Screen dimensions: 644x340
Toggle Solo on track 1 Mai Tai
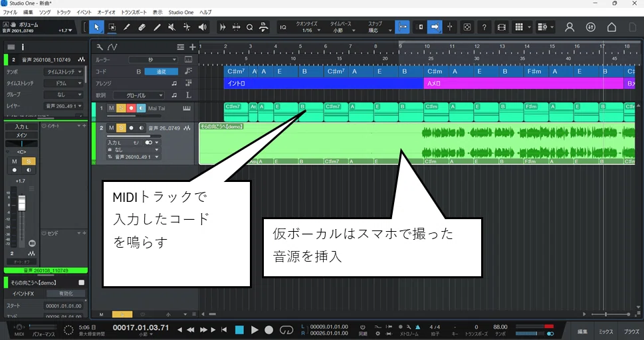[x=121, y=108]
